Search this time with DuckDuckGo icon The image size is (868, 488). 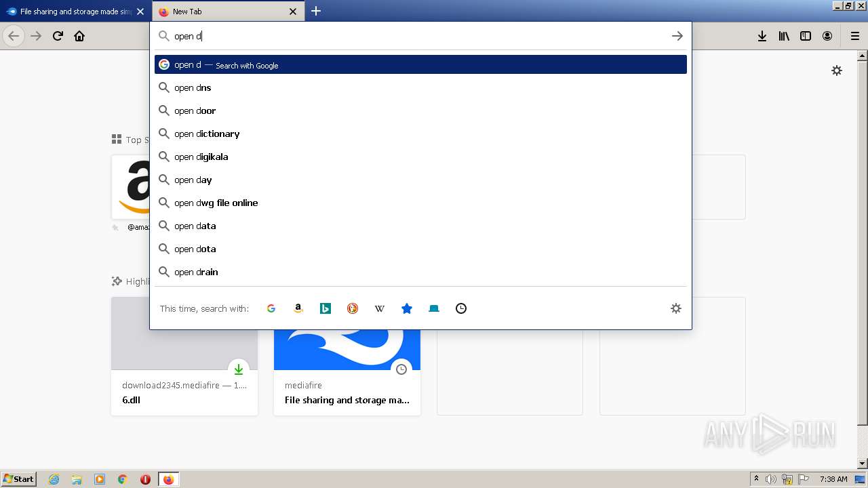pyautogui.click(x=353, y=308)
